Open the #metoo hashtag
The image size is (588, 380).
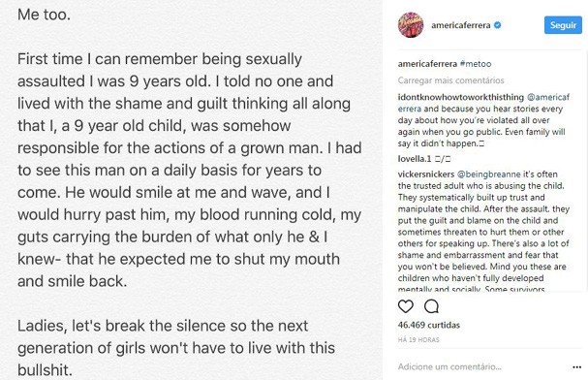(x=476, y=64)
